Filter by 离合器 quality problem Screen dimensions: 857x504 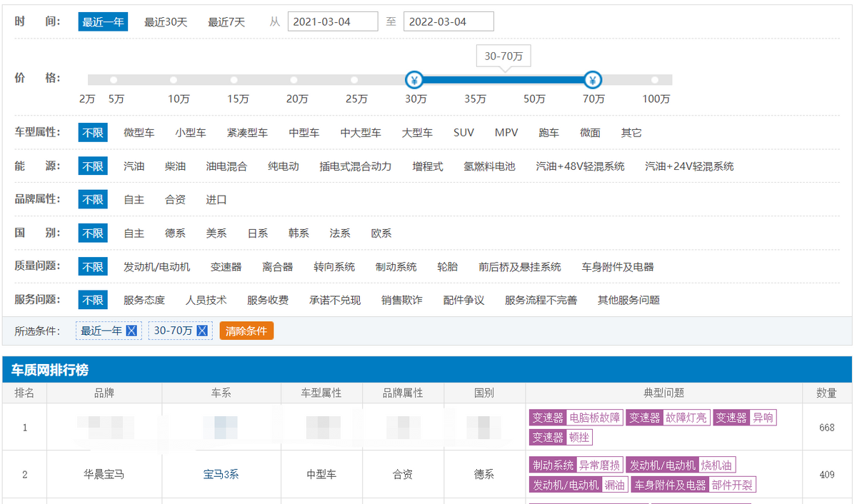pos(278,267)
